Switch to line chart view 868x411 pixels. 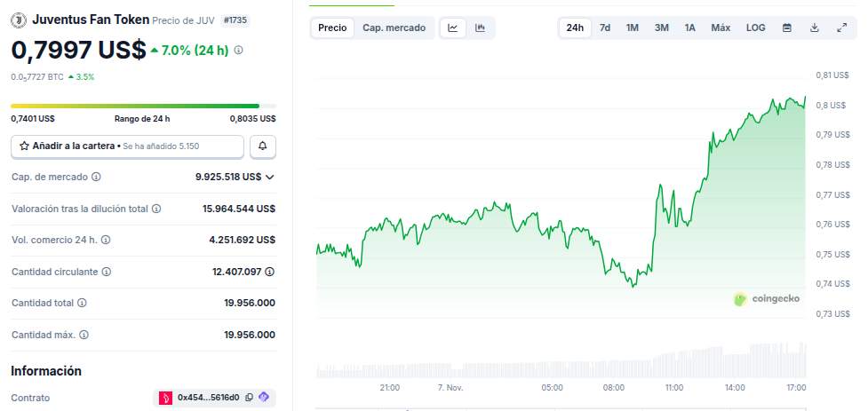click(453, 28)
